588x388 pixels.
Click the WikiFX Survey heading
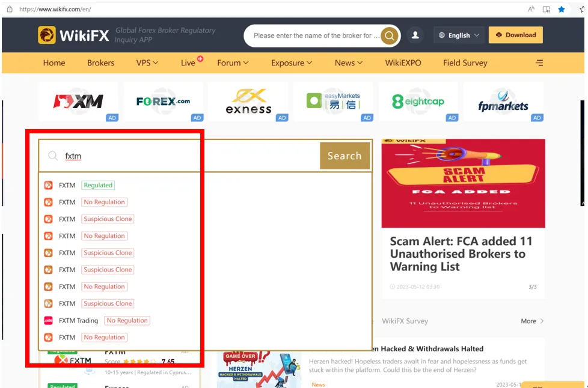coord(405,321)
